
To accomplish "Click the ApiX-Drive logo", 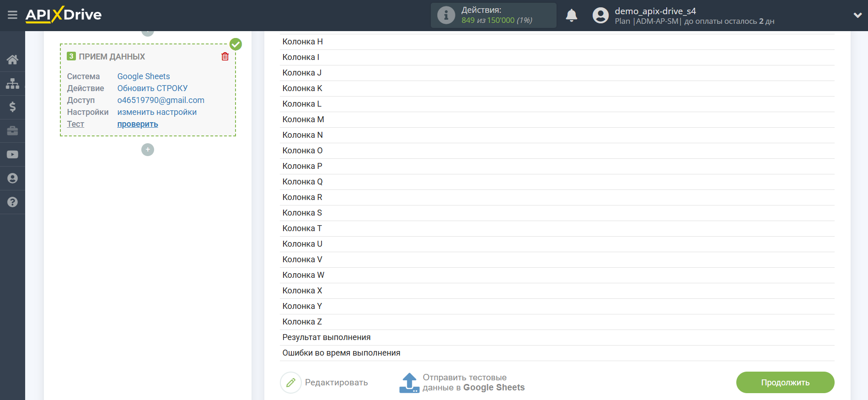I will [64, 15].
